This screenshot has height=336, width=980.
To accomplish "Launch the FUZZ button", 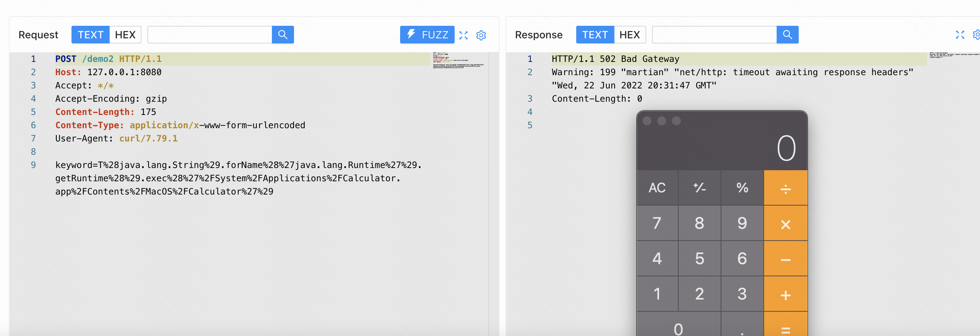I will 427,35.
